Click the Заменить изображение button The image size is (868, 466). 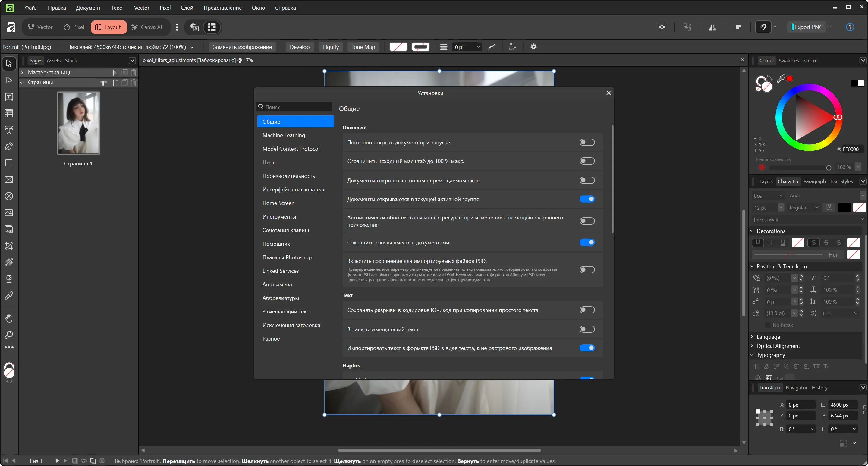click(242, 47)
